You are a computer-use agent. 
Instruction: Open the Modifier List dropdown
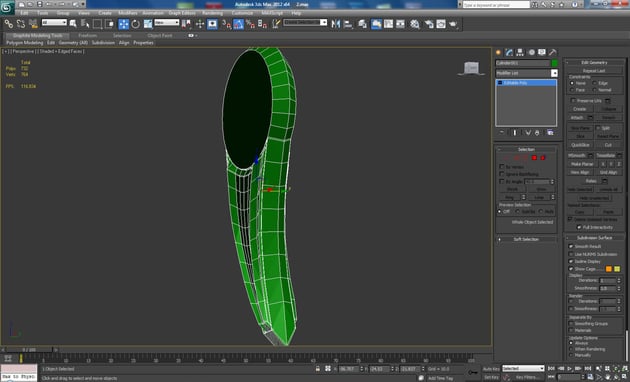tap(526, 73)
